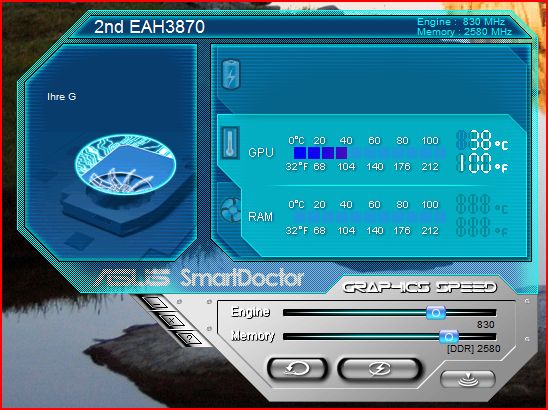The height and width of the screenshot is (410, 548).
Task: Open help with the question mark button
Action: pos(189,338)
